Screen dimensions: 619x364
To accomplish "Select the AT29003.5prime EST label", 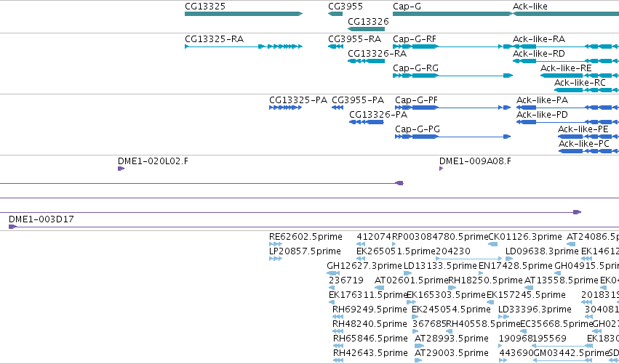I will (x=452, y=353).
